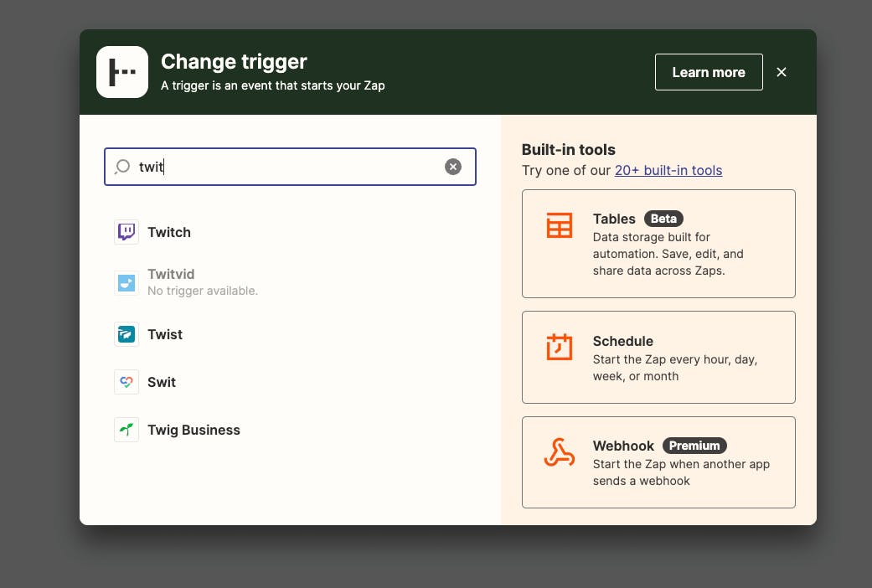Select the Tables built-in tool title

(614, 219)
